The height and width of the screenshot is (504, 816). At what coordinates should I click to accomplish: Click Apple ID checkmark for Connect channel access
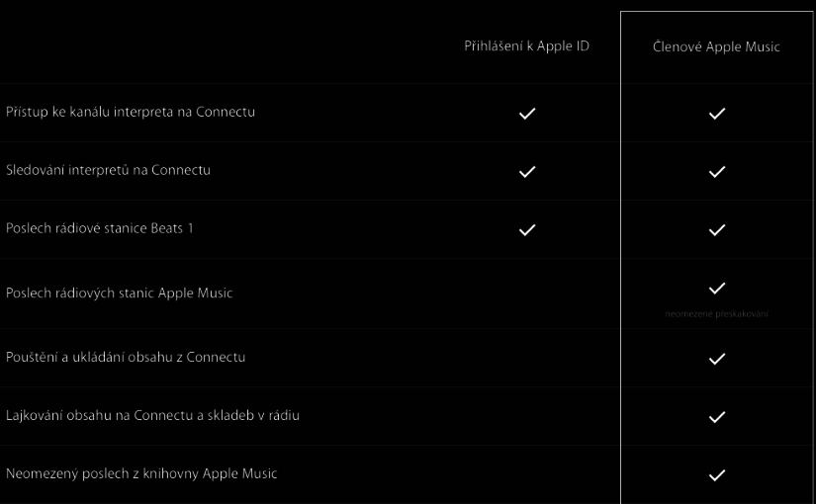(527, 113)
